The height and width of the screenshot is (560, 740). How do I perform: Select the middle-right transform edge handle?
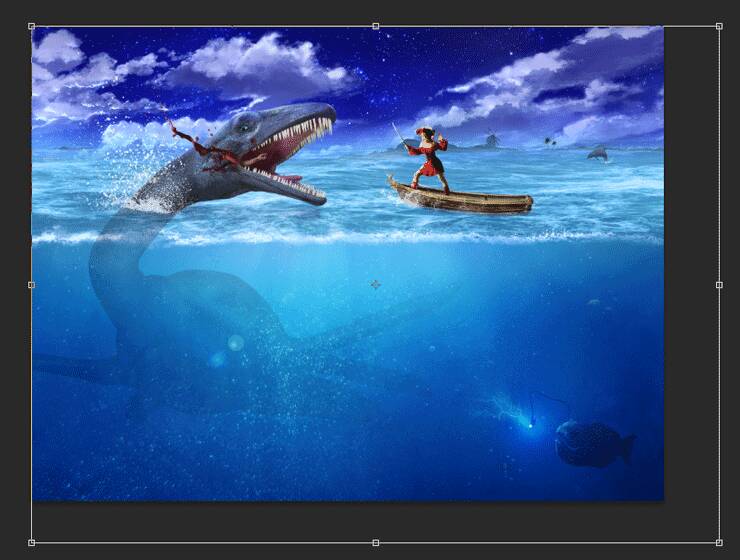point(719,285)
